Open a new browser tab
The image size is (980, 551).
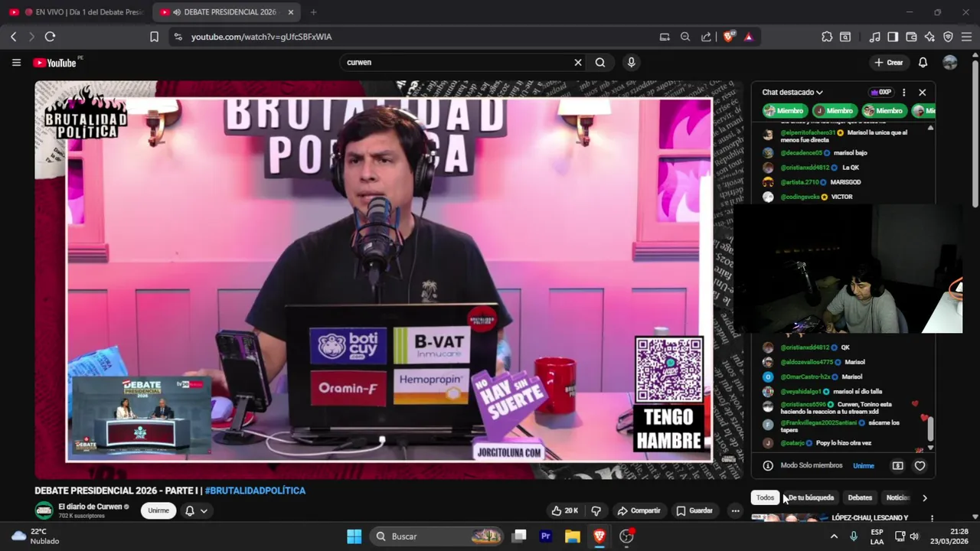pos(313,12)
